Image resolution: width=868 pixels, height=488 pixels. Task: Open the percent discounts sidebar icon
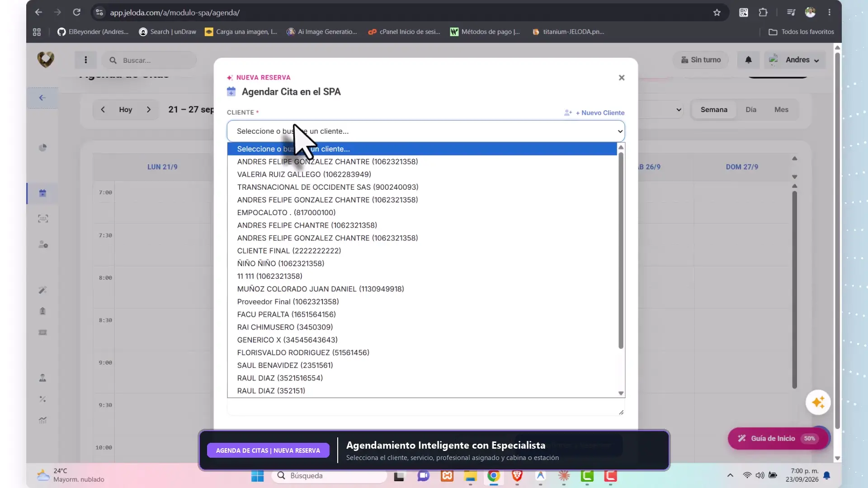point(42,399)
